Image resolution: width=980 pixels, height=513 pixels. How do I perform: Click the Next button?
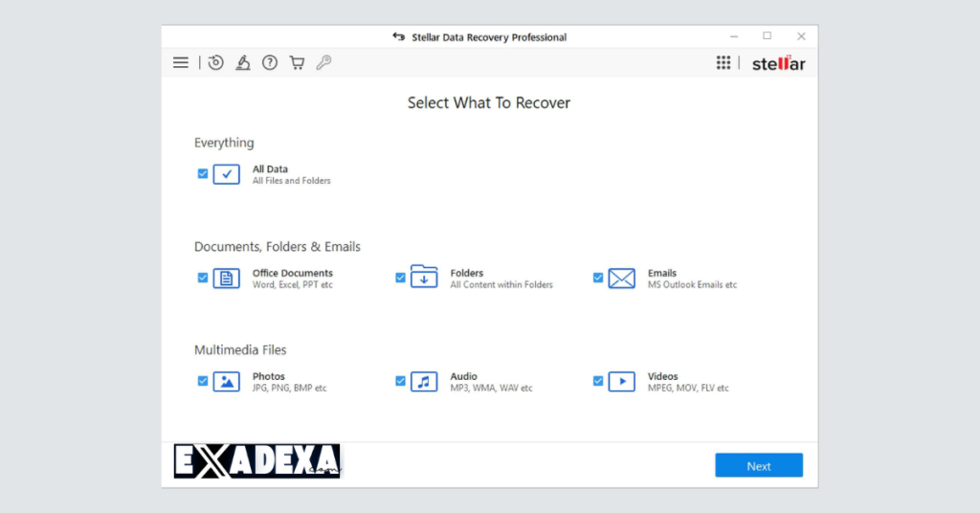pos(759,465)
